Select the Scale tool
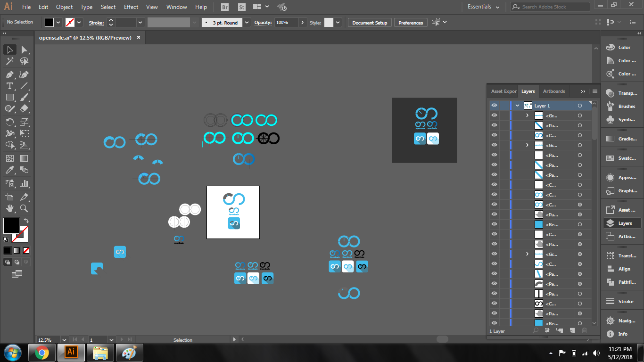 pyautogui.click(x=24, y=122)
